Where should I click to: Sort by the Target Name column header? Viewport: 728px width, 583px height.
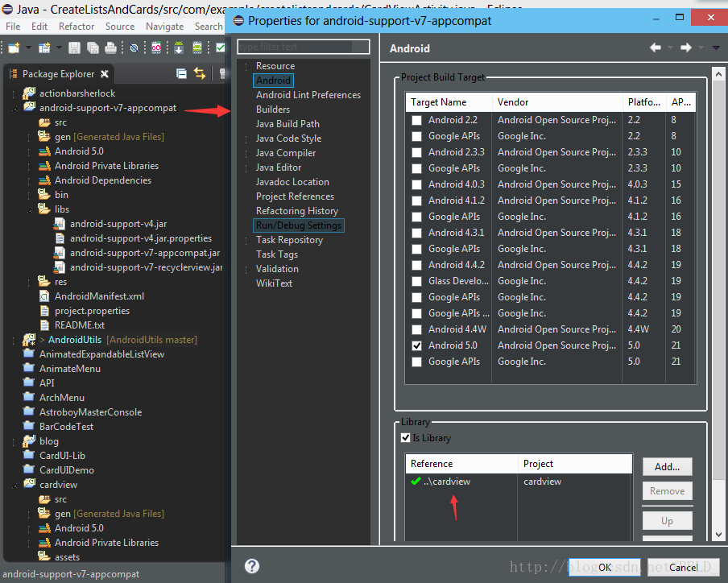coord(449,102)
